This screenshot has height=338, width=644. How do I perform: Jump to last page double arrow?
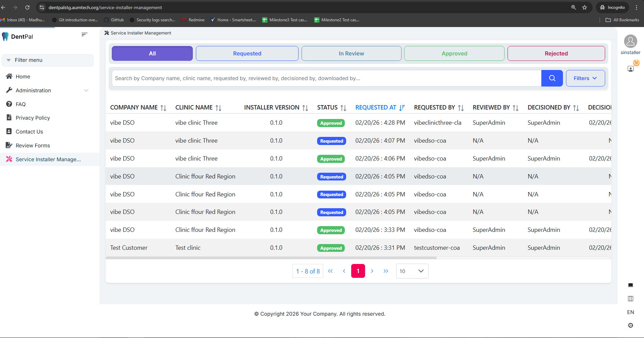[386, 271]
